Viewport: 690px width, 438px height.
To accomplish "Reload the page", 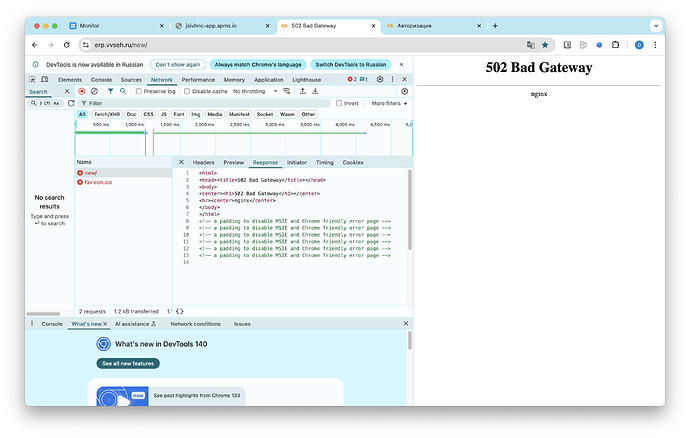I will tap(67, 45).
